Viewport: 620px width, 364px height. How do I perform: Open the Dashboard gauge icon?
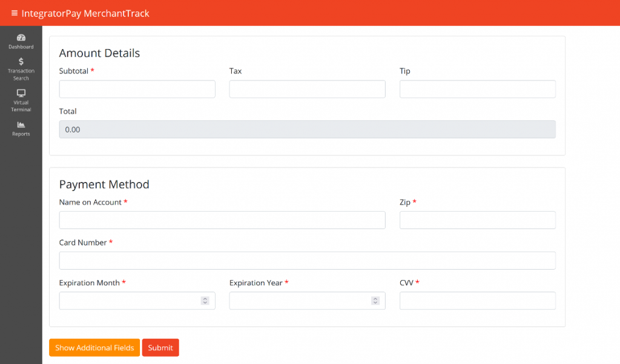pyautogui.click(x=21, y=37)
